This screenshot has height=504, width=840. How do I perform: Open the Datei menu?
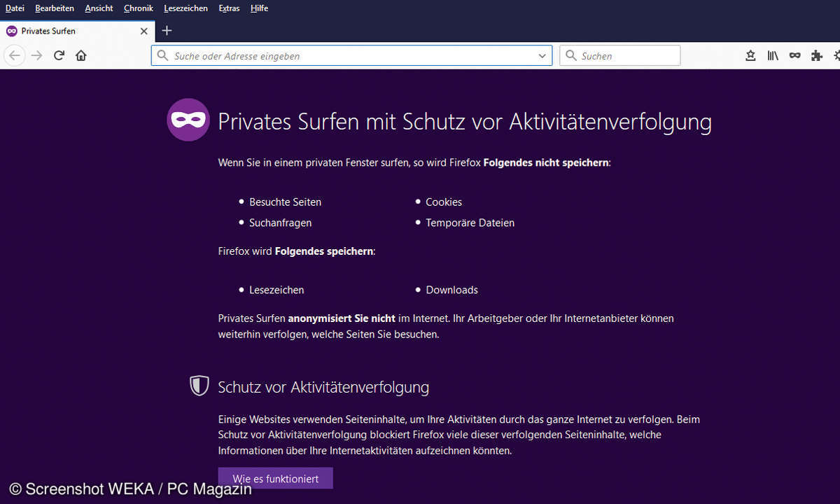tap(15, 8)
